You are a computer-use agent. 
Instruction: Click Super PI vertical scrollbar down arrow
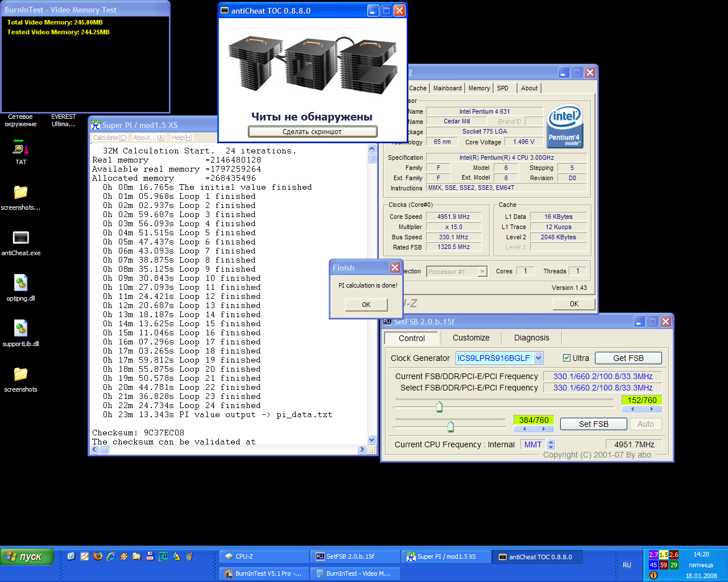click(372, 439)
